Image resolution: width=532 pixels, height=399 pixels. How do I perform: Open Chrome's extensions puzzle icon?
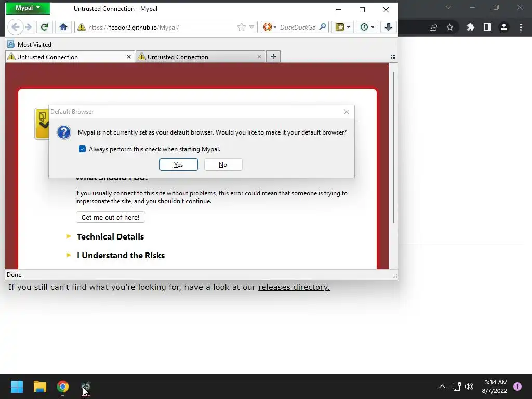(x=470, y=27)
